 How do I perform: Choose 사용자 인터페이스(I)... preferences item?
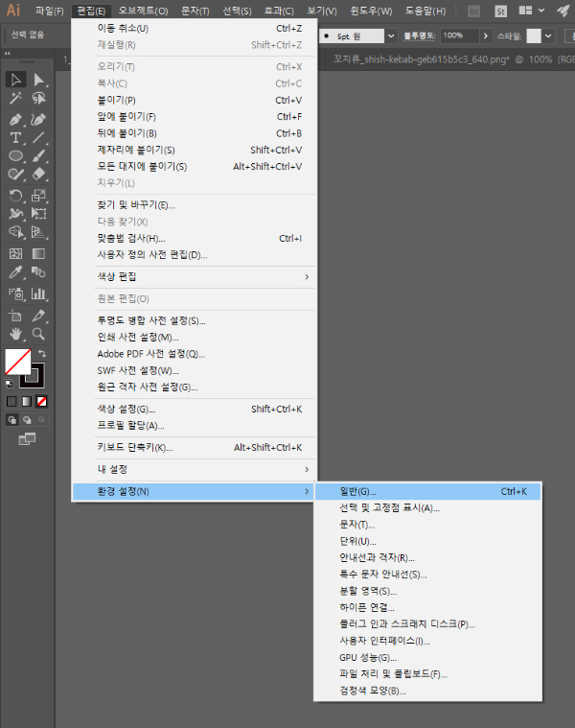pos(427,641)
